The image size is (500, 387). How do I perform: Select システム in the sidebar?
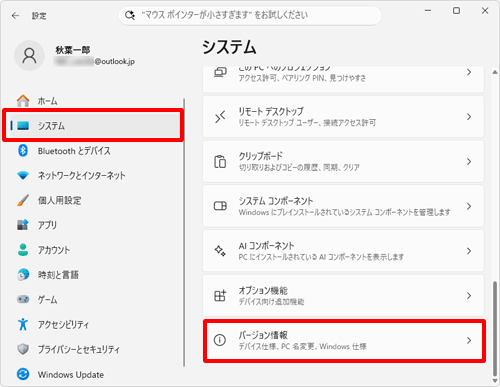93,126
